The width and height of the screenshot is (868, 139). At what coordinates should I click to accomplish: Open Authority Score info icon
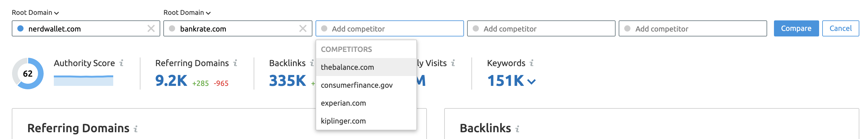[x=122, y=63]
